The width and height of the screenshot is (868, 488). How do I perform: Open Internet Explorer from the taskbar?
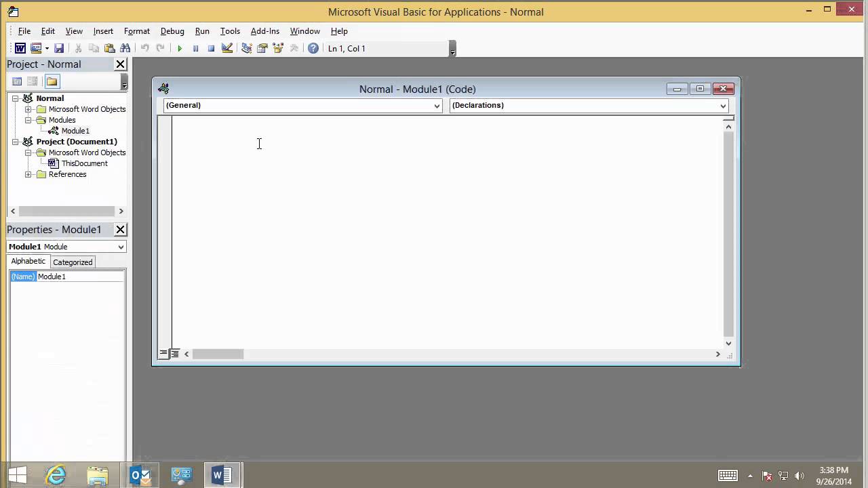tap(56, 475)
